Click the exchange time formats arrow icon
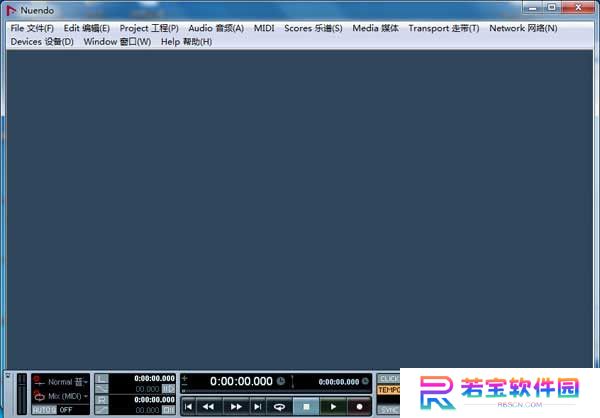 (293, 382)
